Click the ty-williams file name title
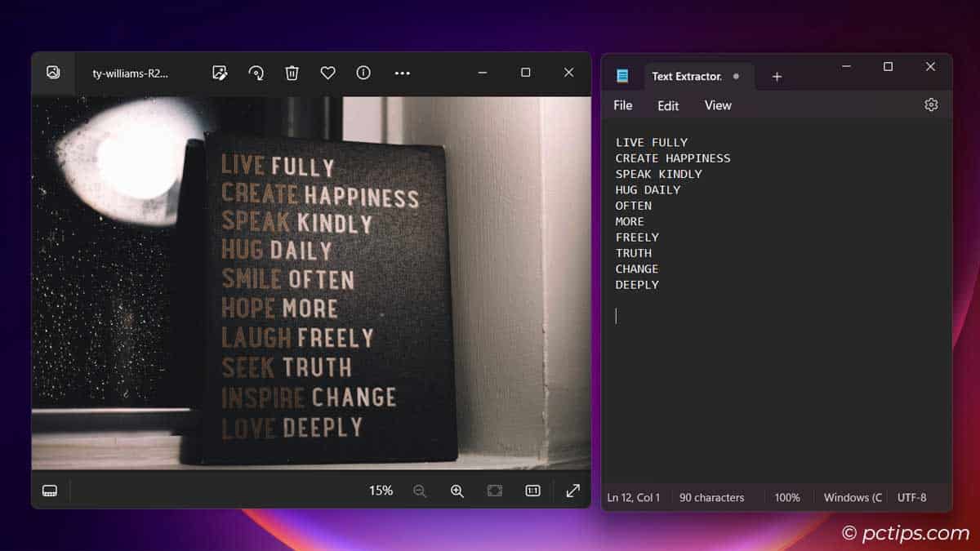The image size is (980, 551). [x=131, y=73]
